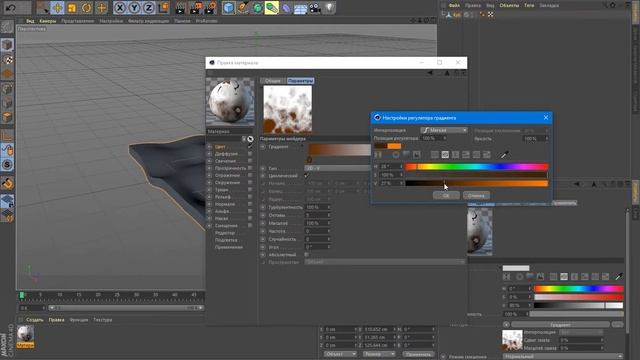
Task: Click the green generator objects icon
Action: [258, 8]
